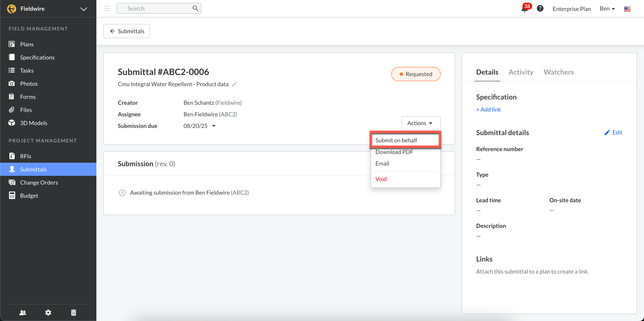Viewport: 644px width, 321px height.
Task: Expand the Fieldwire project chevron
Action: point(83,9)
